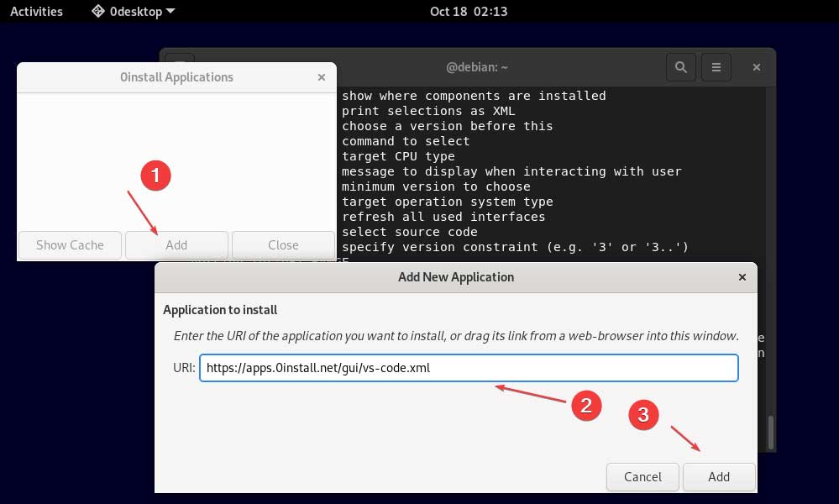Click Cancel in Add New Application dialog
Viewport: 839px width, 504px height.
tap(642, 476)
